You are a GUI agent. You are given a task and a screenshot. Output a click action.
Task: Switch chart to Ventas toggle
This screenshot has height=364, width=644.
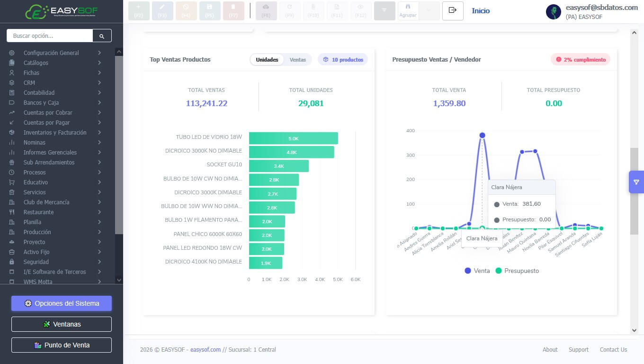click(298, 60)
